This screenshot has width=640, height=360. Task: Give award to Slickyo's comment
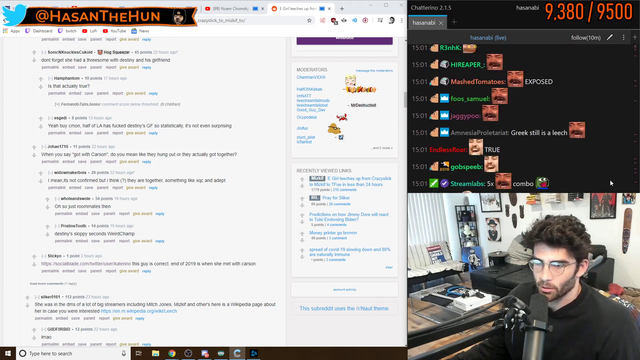[129, 271]
